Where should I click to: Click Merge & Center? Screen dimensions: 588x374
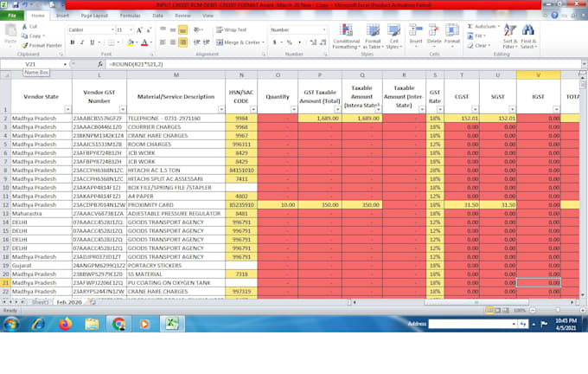pyautogui.click(x=240, y=42)
